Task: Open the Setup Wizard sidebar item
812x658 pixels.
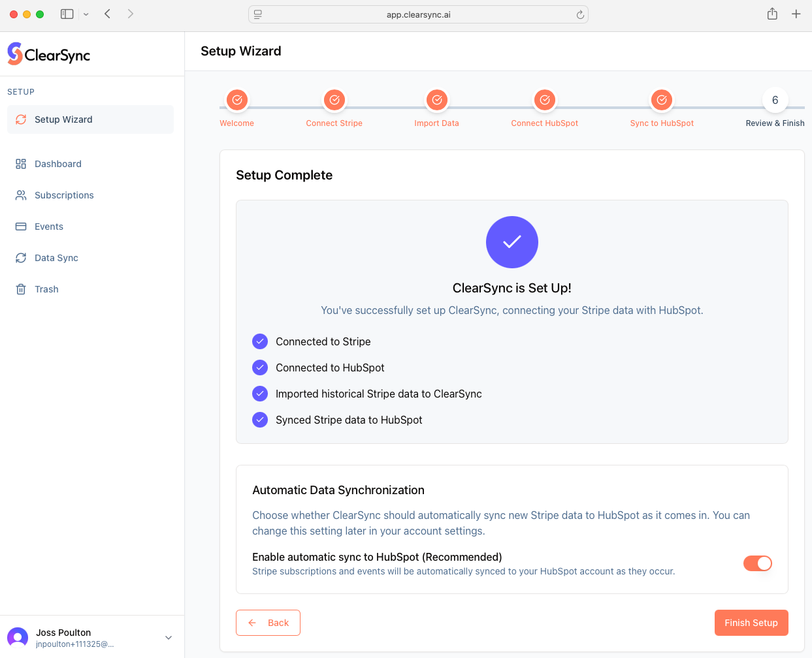Action: point(63,119)
